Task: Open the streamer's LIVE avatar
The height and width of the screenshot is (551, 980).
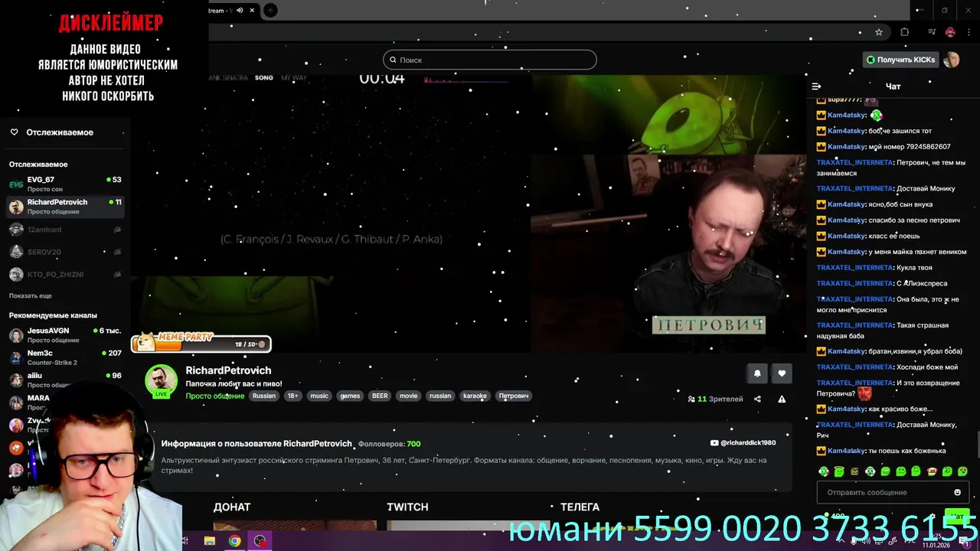Action: click(161, 381)
